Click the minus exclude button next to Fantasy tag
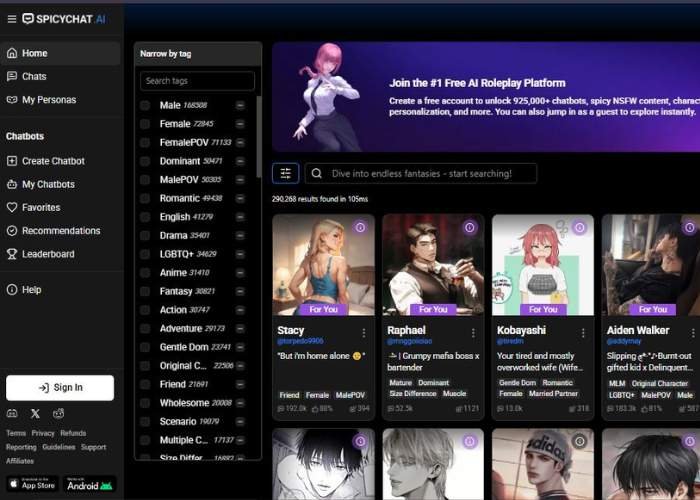Image resolution: width=700 pixels, height=500 pixels. tap(240, 291)
